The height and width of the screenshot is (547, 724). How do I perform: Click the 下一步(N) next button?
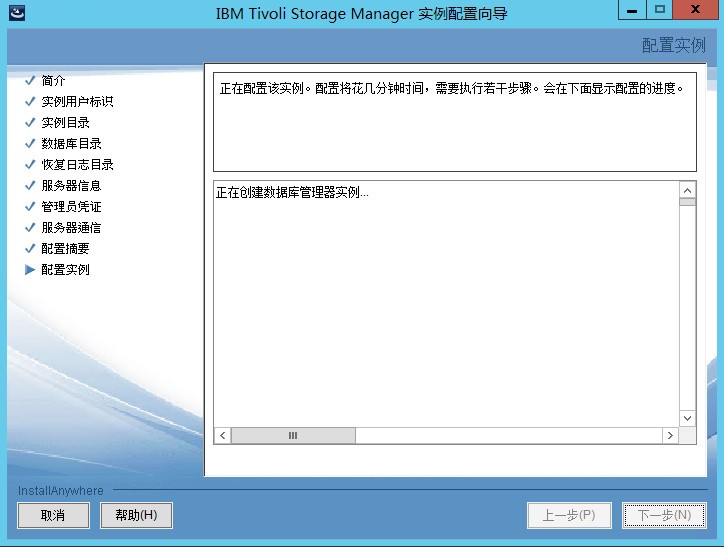tap(664, 515)
